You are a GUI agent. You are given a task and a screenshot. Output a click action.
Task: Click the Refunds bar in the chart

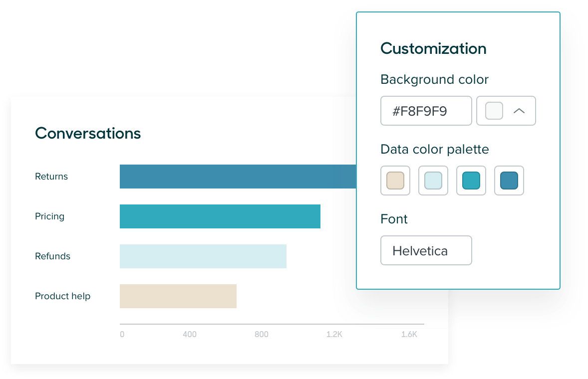[x=203, y=256]
